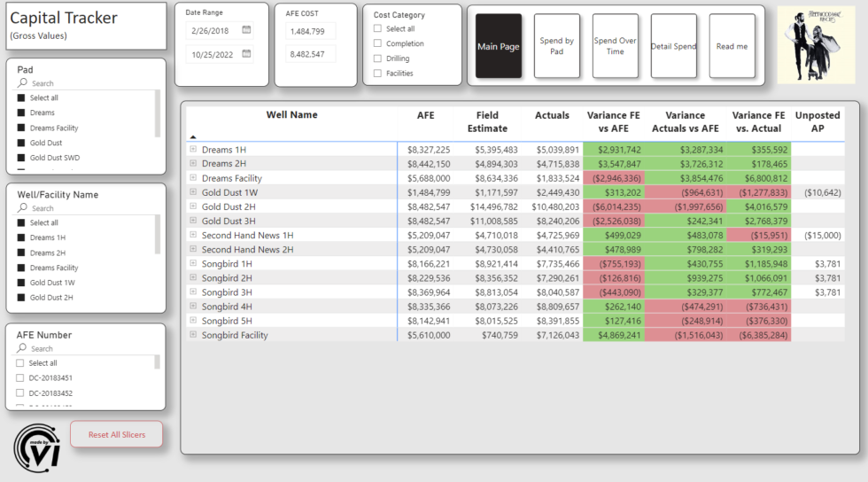Click the sort arrow under Well Name
This screenshot has width=868, height=482.
[193, 136]
